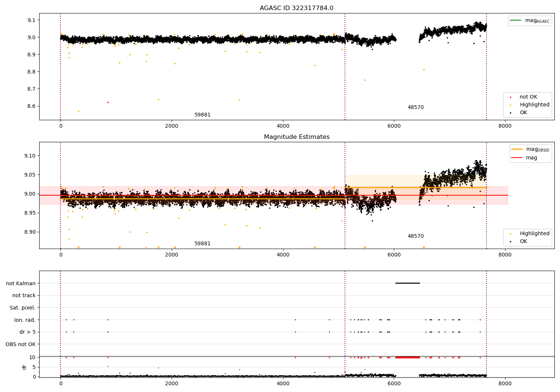Click observation label 48570 in Magnitude Estimates plot
The image size is (560, 392).
tap(416, 236)
